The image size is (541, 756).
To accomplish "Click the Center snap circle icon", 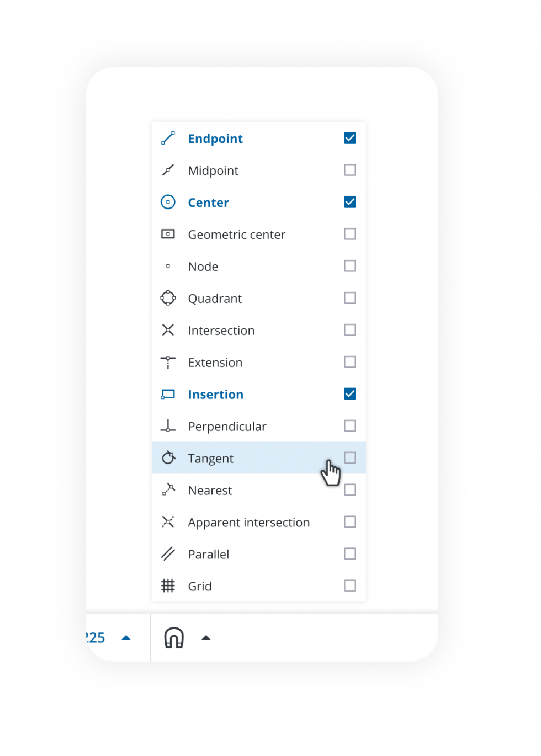I will click(168, 202).
